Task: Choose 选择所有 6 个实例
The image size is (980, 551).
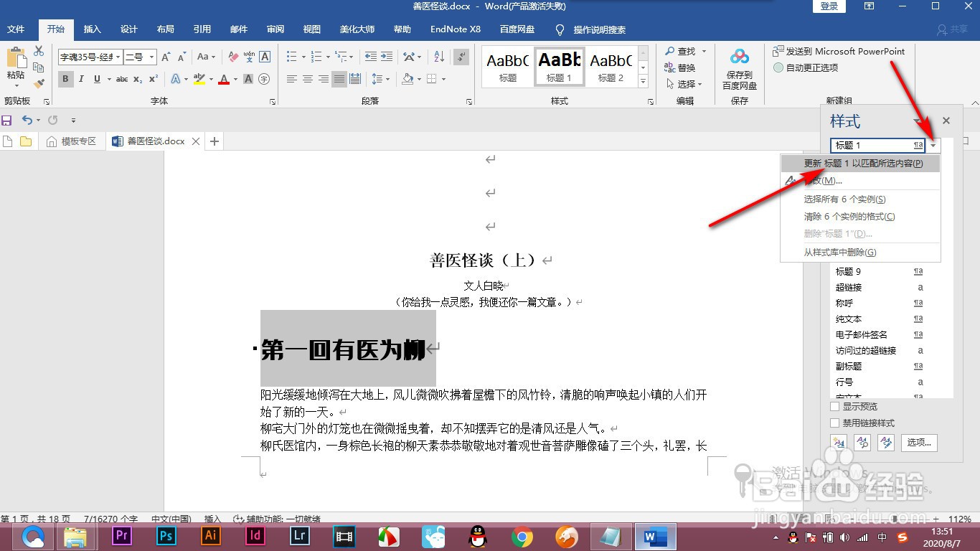Action: tap(860, 199)
